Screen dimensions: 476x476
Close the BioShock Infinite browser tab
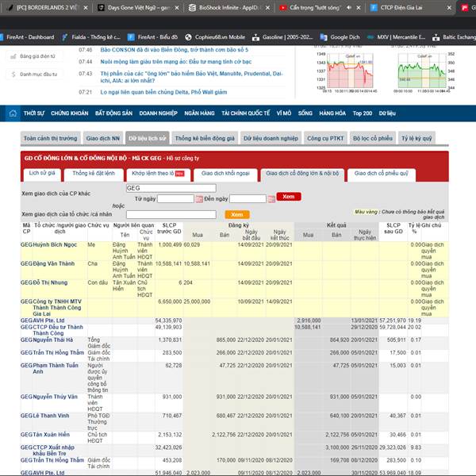click(267, 8)
